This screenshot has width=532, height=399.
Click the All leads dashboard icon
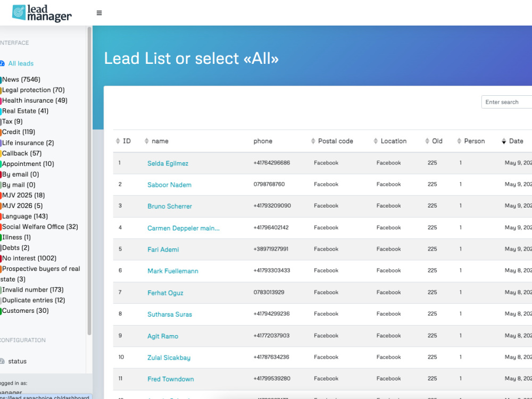click(x=2, y=63)
